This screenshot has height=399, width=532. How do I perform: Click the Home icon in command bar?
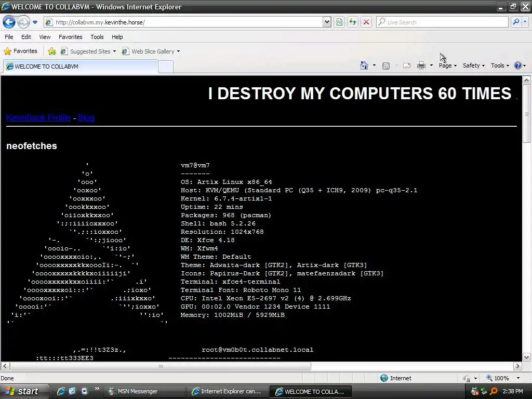click(364, 65)
